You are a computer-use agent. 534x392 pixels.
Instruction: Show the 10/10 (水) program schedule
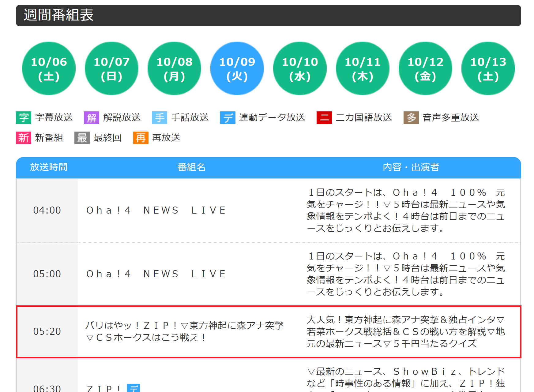click(300, 69)
